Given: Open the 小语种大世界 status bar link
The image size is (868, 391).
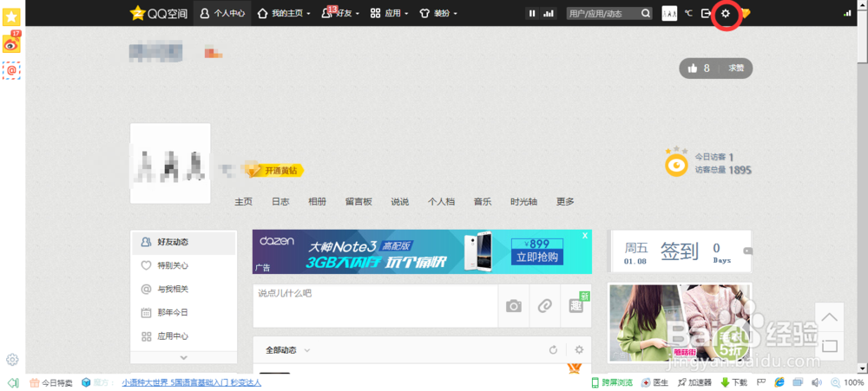Looking at the screenshot, I should 192,382.
